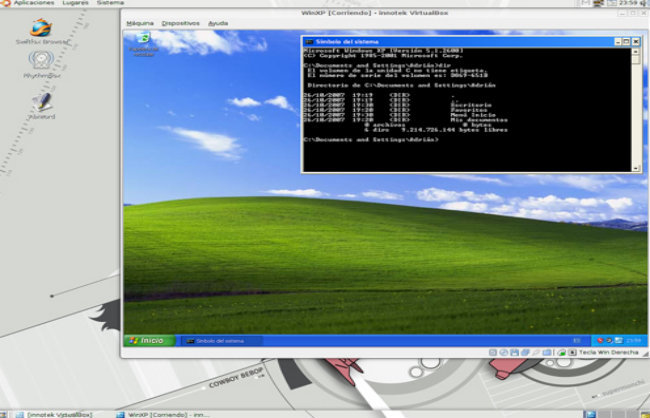Open the Recycle Bin inside Windows XP

click(143, 43)
